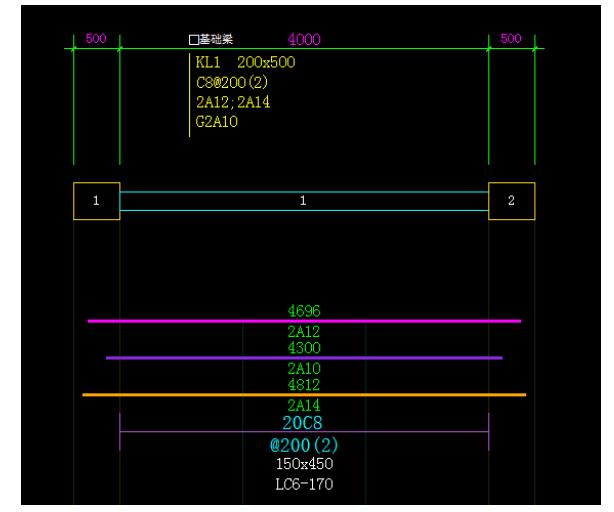Click the length value 4812
Screen dimensions: 614x512
click(304, 385)
